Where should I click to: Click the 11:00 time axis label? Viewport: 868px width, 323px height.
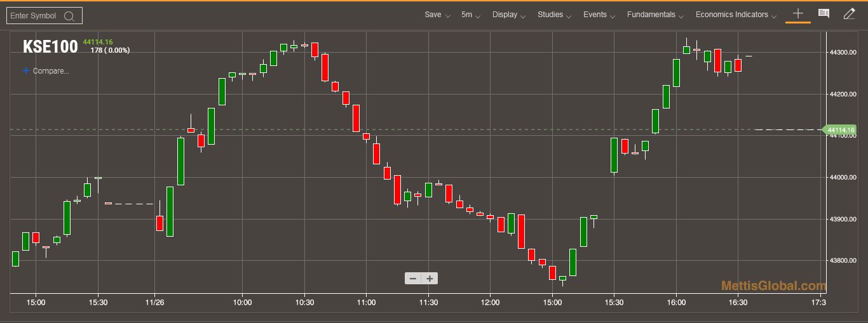(x=367, y=302)
